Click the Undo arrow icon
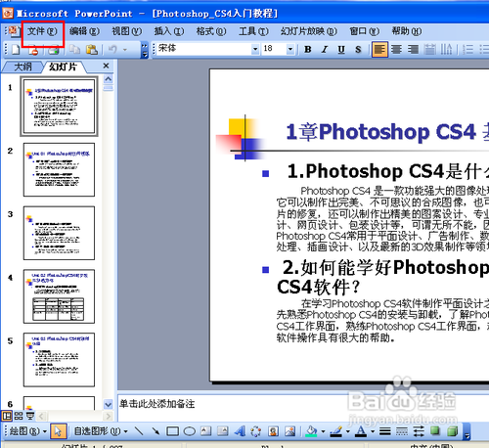This screenshot has width=489, height=448. point(112,50)
